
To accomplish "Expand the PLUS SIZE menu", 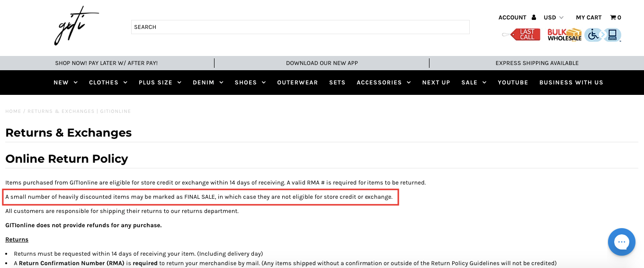I will point(160,83).
